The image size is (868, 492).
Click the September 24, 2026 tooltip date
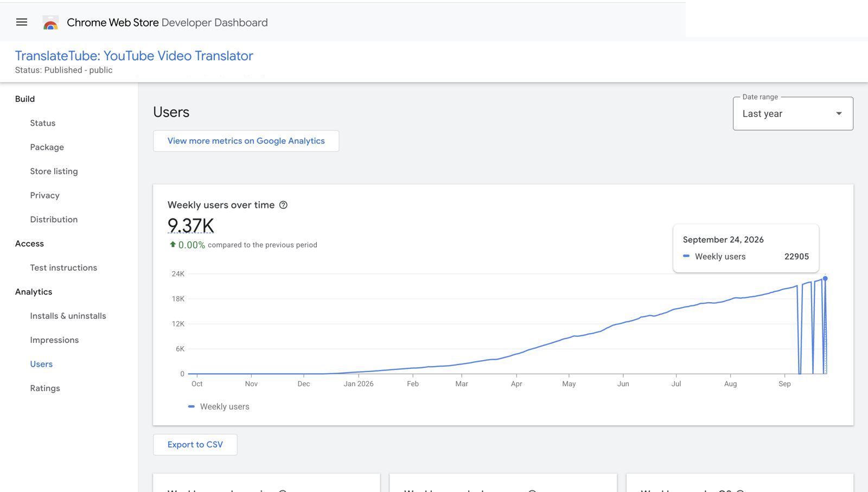[723, 240]
